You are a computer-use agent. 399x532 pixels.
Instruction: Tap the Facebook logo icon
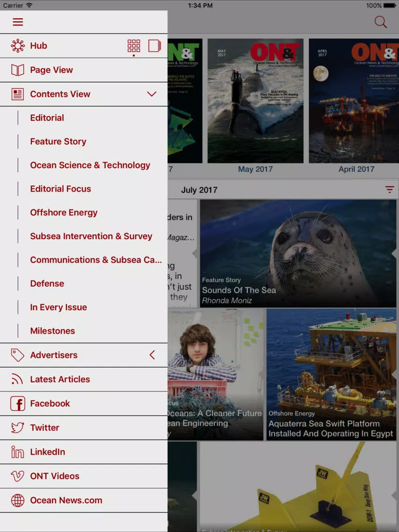coord(18,403)
